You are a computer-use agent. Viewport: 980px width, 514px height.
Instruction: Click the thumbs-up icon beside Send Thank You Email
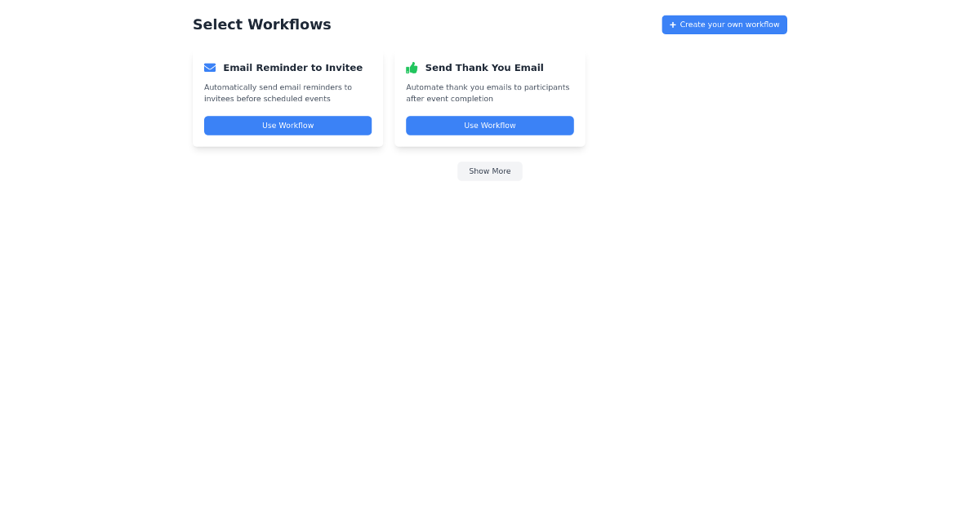(412, 68)
